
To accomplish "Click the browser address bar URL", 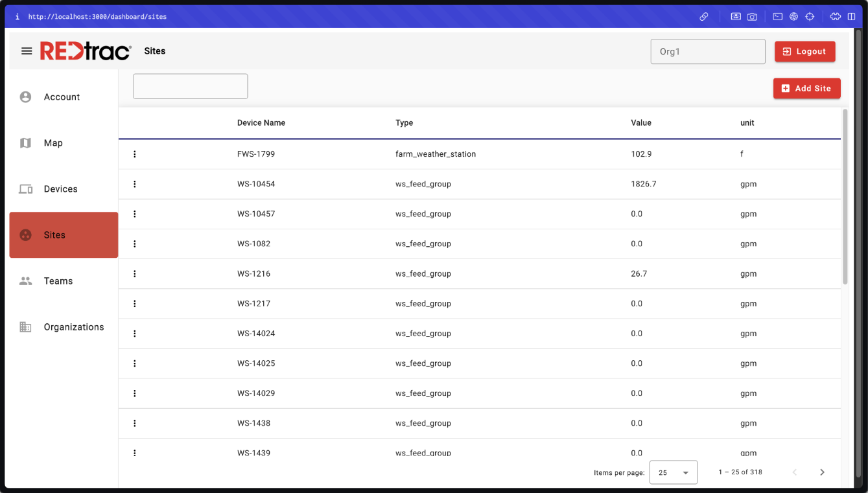I will coord(97,17).
